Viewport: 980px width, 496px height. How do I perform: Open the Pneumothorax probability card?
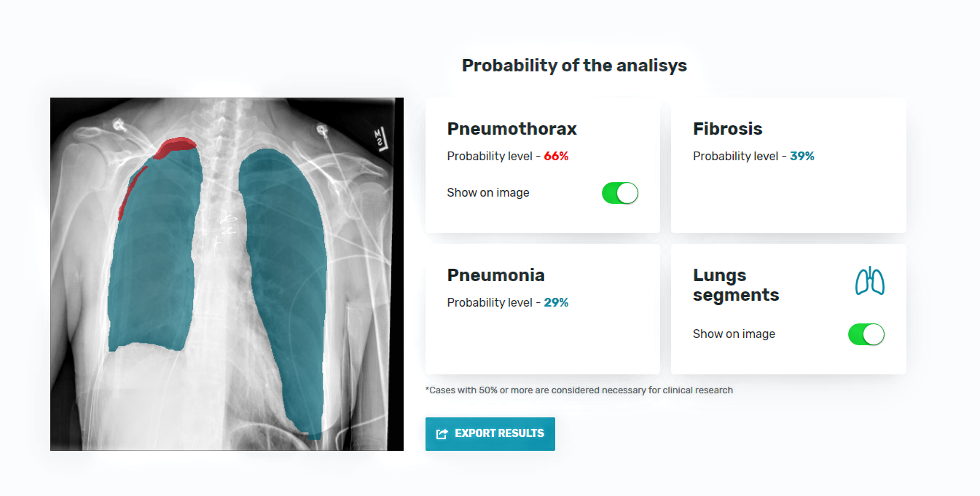(542, 165)
